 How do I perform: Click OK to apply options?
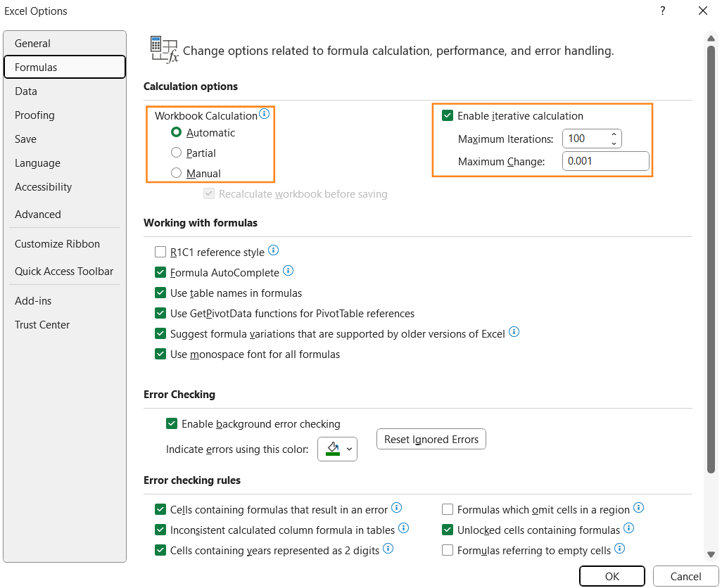click(x=612, y=577)
